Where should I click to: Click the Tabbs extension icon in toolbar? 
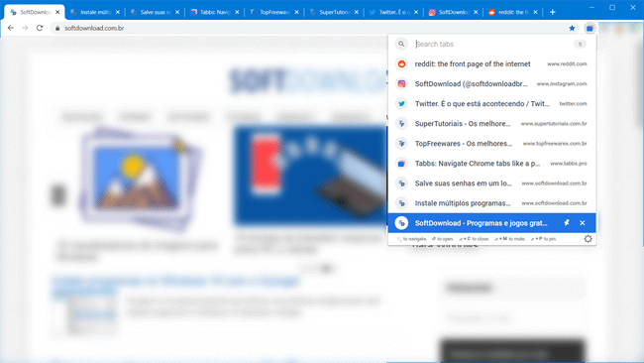590,28
